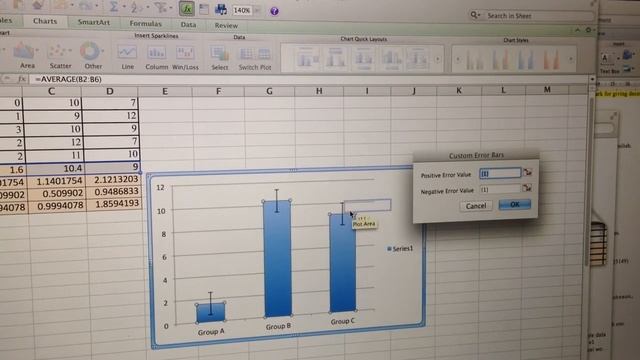The width and height of the screenshot is (640, 360).
Task: Switch to the Review tab
Action: (x=226, y=25)
